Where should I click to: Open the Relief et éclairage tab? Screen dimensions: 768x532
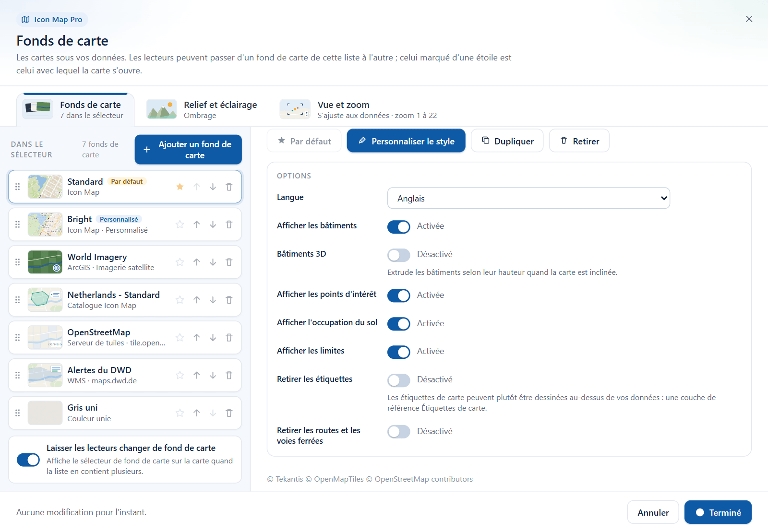point(202,110)
